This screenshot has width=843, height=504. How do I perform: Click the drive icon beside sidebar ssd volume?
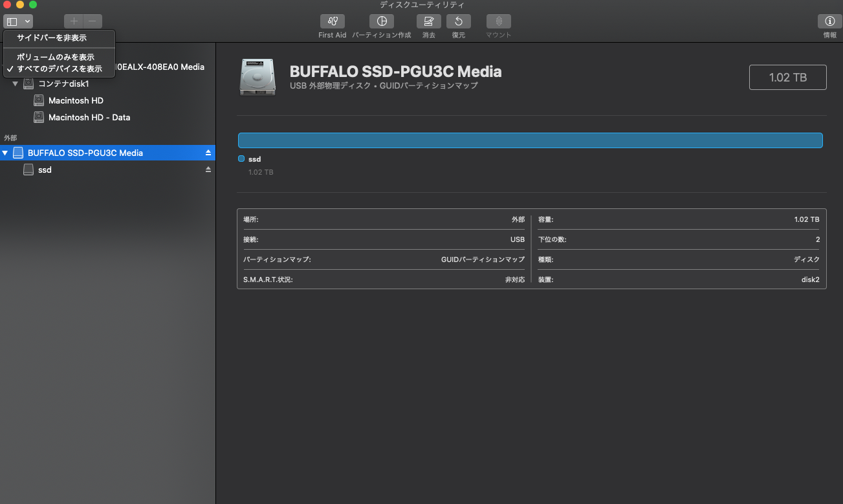click(x=28, y=170)
